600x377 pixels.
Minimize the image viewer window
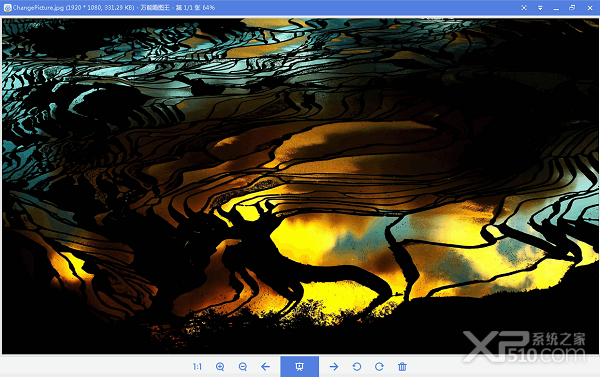556,8
